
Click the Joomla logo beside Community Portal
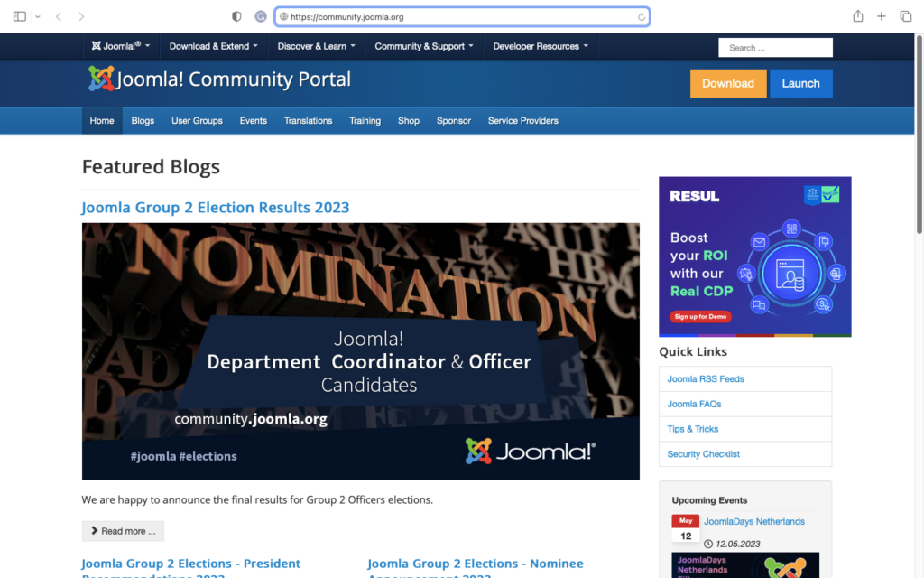click(x=101, y=79)
